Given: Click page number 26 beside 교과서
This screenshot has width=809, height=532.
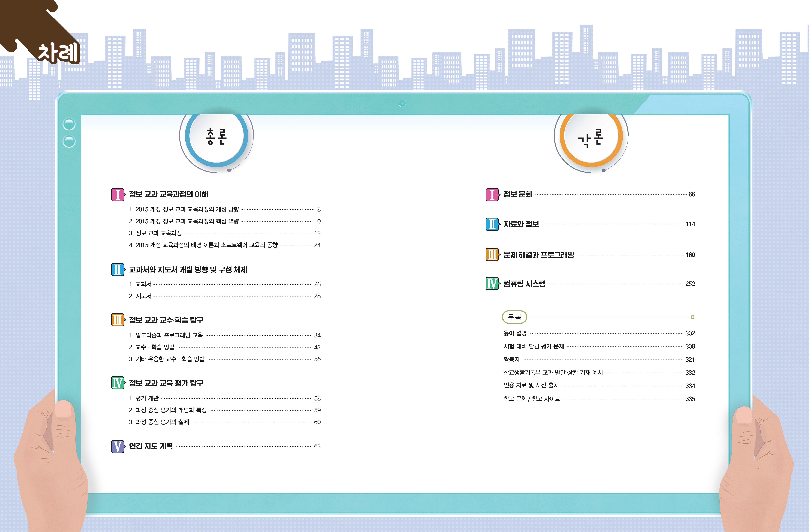Looking at the screenshot, I should coord(318,284).
